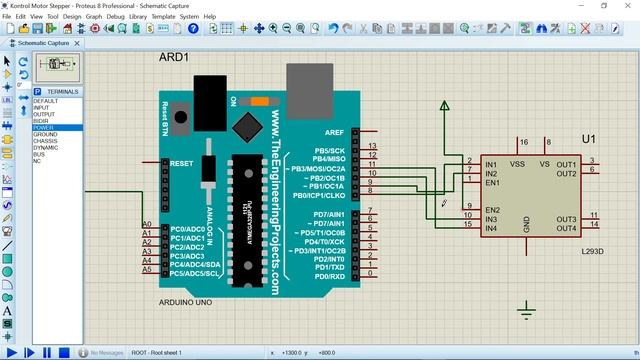Screen dimensions: 640x360
Task: Select INPUT in the terminals list
Action: click(41, 107)
